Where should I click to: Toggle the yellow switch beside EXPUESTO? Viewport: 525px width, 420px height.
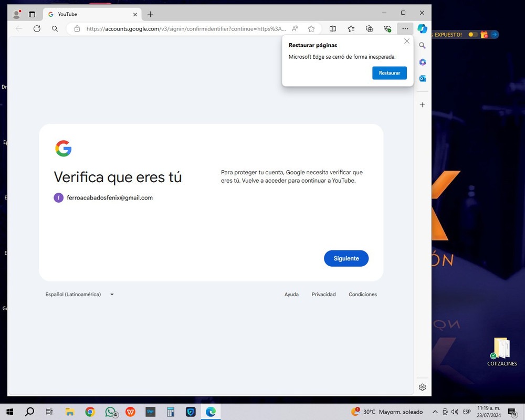tap(473, 35)
